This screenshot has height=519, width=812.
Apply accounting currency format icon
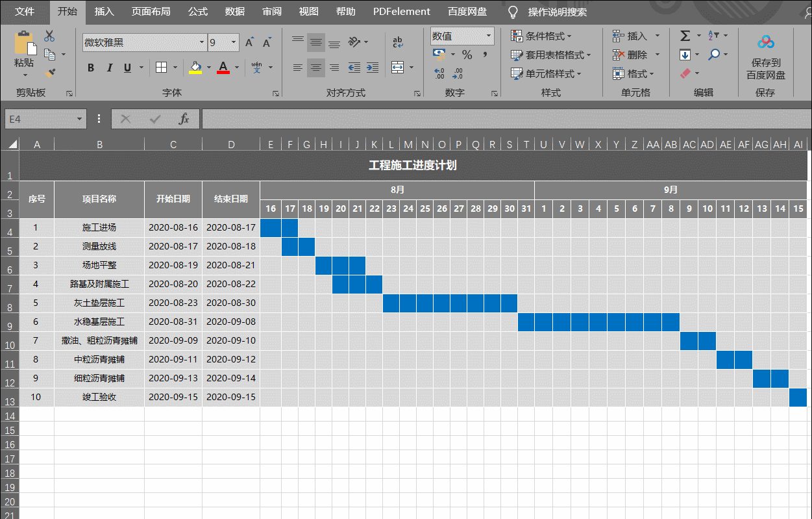coord(439,55)
